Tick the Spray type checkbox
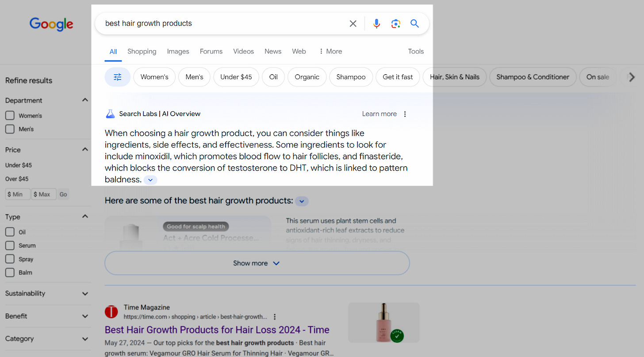 point(10,259)
